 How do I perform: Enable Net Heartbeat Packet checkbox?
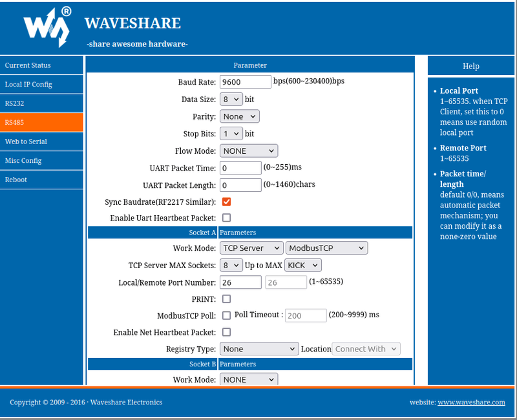click(x=227, y=332)
